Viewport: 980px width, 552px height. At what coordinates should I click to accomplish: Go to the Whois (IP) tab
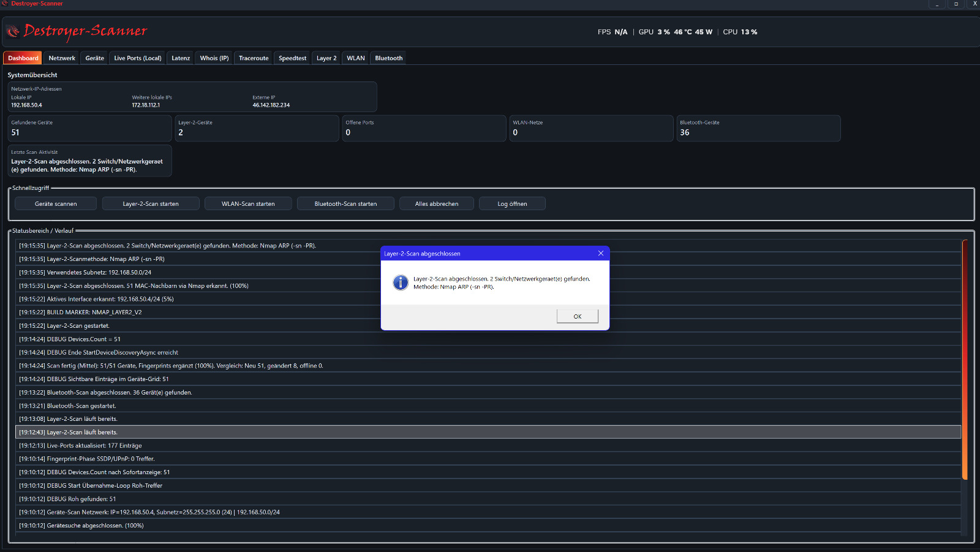(214, 58)
